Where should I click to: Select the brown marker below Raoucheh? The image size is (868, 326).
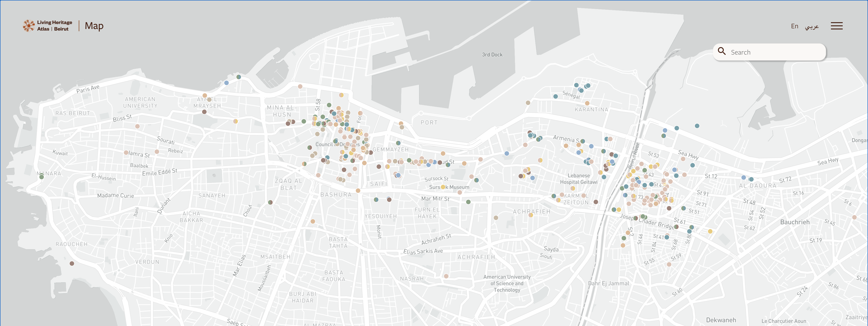pos(72,264)
